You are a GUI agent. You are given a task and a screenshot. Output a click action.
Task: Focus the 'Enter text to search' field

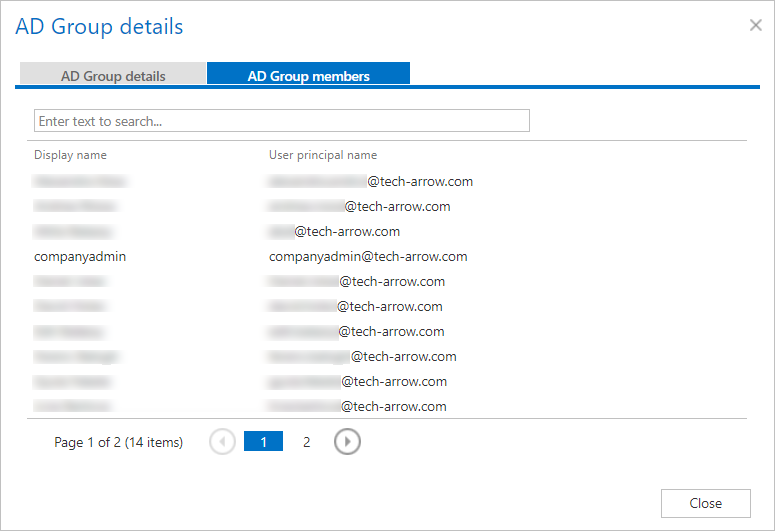coord(281,121)
